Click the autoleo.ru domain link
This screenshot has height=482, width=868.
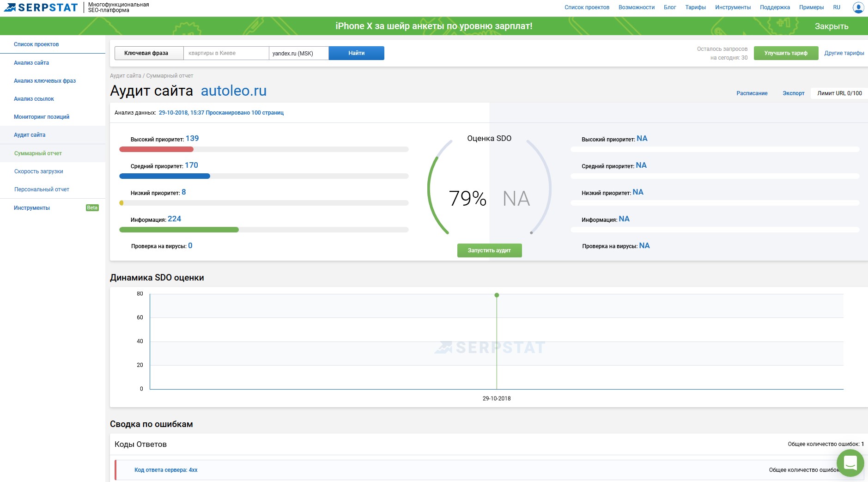pyautogui.click(x=234, y=91)
